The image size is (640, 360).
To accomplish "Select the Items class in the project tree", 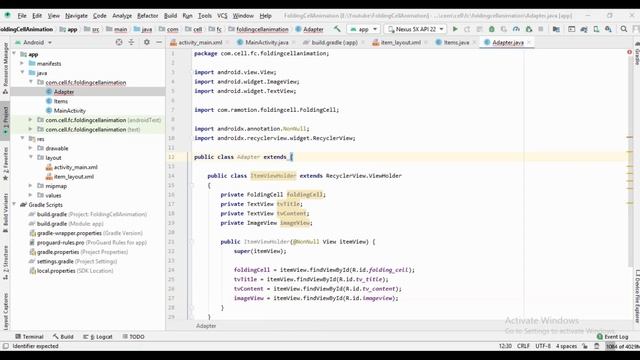I will pos(61,101).
